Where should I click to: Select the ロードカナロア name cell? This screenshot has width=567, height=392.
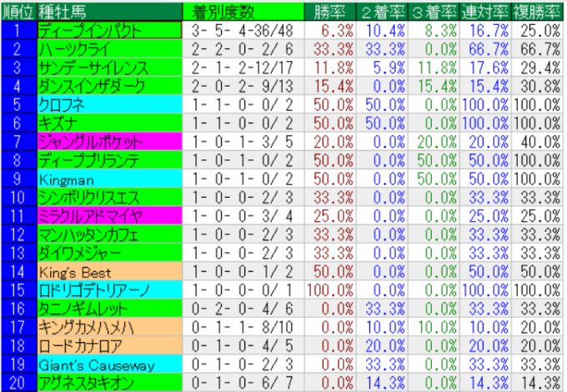point(108,346)
